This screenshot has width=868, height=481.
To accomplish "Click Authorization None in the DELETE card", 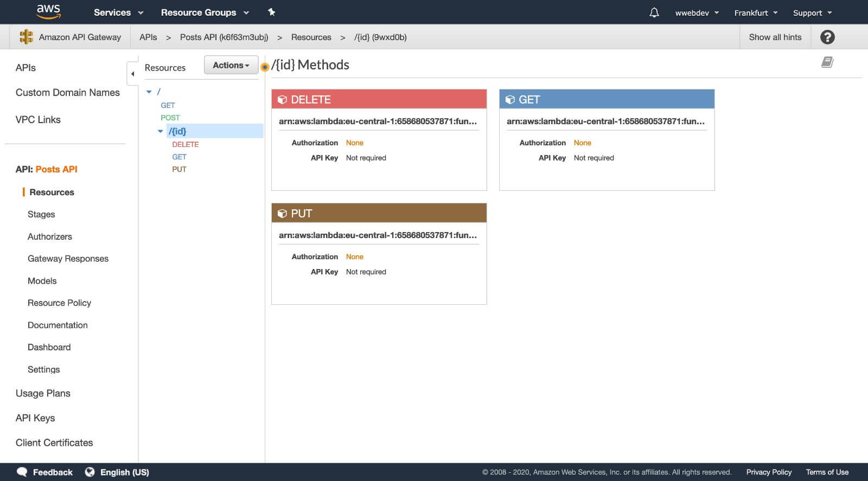I will coord(355,143).
